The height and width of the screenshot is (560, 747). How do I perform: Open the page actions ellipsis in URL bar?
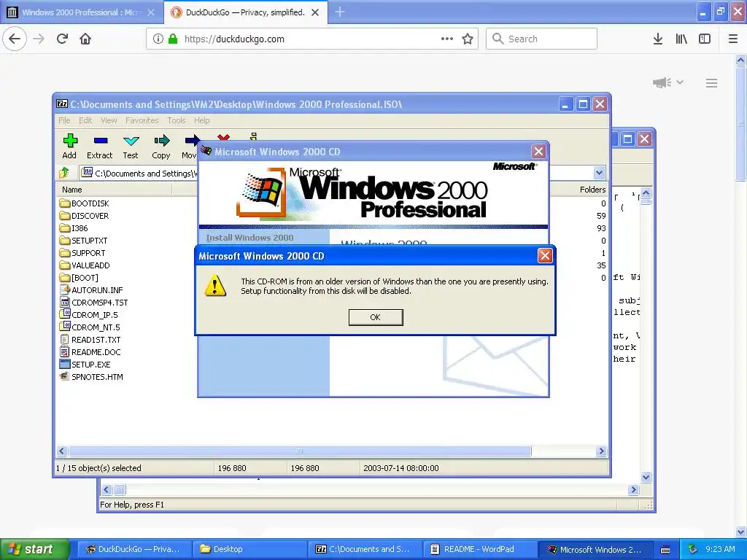pos(447,39)
